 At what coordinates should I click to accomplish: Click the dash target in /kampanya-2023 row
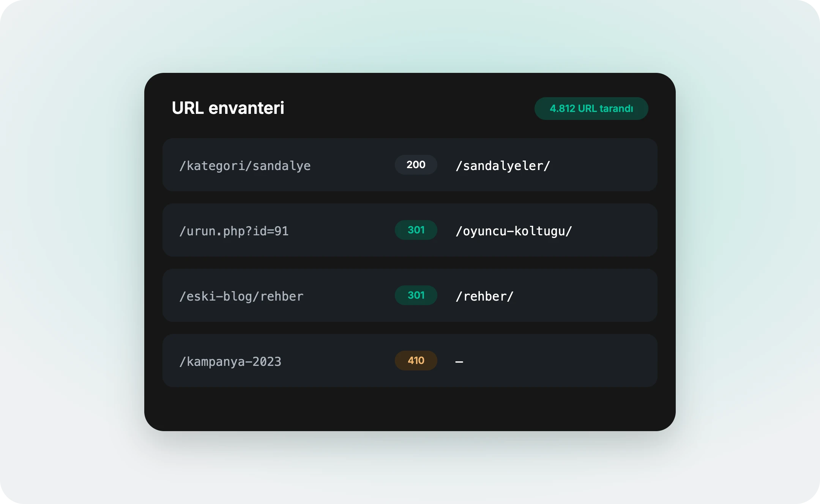pos(459,362)
